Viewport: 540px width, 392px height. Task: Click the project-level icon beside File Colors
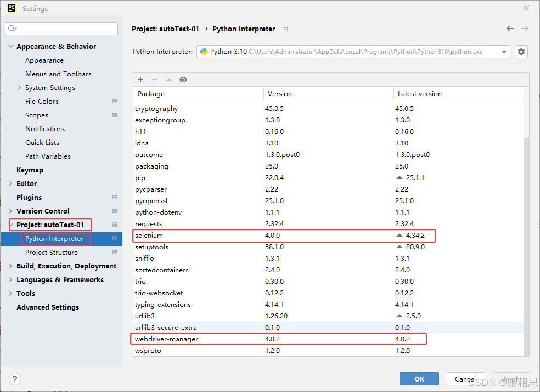[x=114, y=101]
